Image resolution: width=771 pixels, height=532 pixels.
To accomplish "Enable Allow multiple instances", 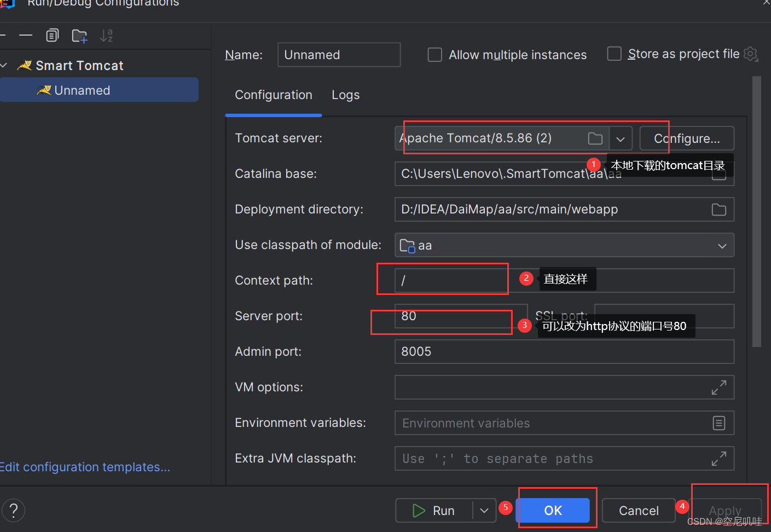I will click(x=434, y=54).
